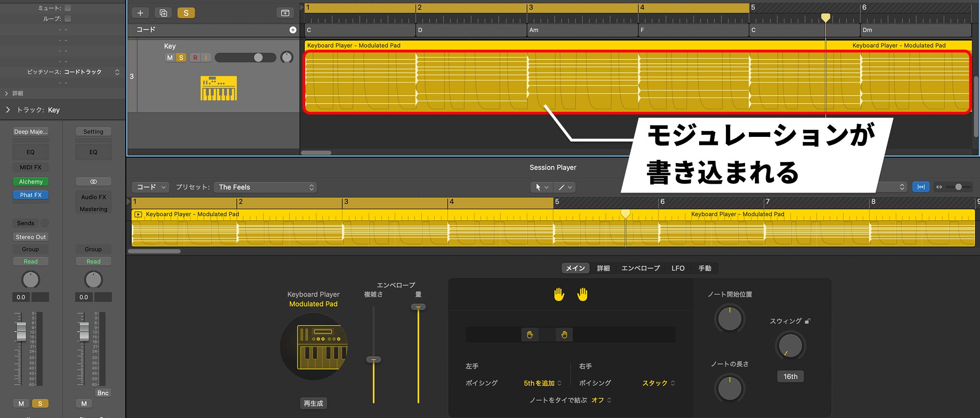Enable the ループ checkbox
The width and height of the screenshot is (980, 418).
click(x=68, y=19)
